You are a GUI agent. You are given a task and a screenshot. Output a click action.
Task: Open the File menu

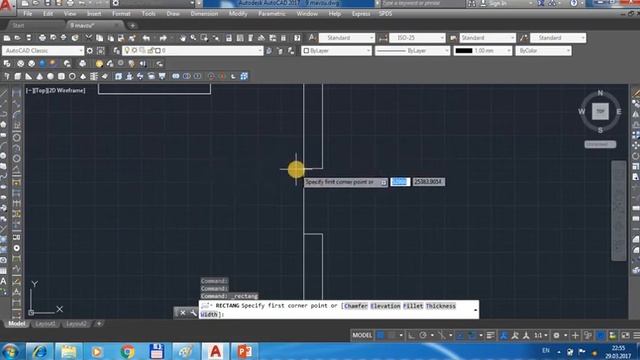pos(27,14)
